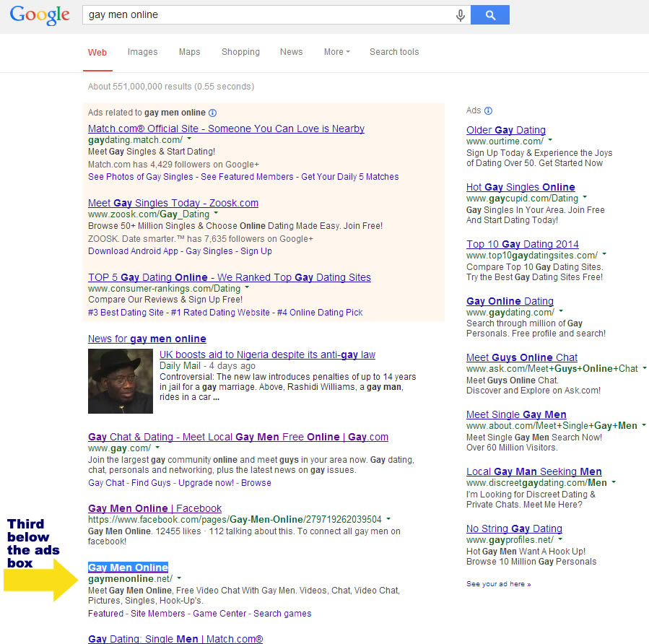This screenshot has width=649, height=644.
Task: Click 'See Featured Members' sitelink
Action: pyautogui.click(x=247, y=177)
